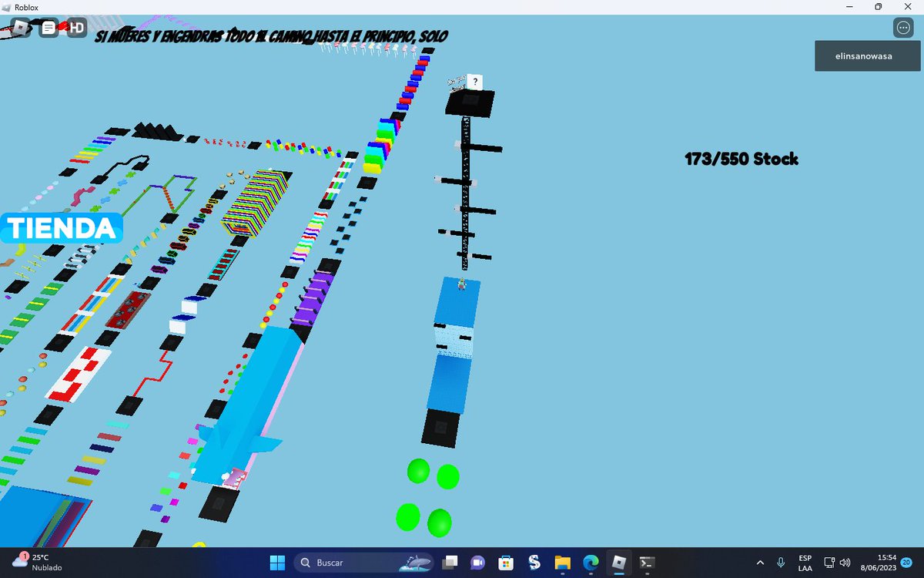This screenshot has width=924, height=578.
Task: Open the Terminal taskbar icon
Action: [647, 563]
